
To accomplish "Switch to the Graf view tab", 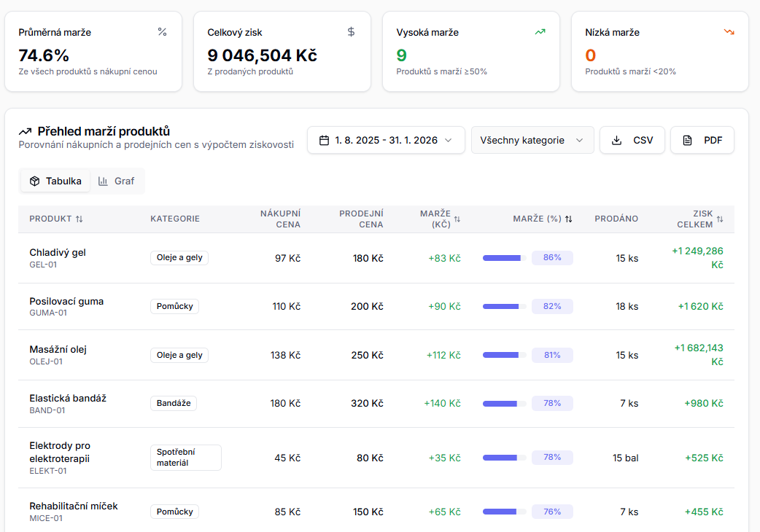I will coord(117,181).
